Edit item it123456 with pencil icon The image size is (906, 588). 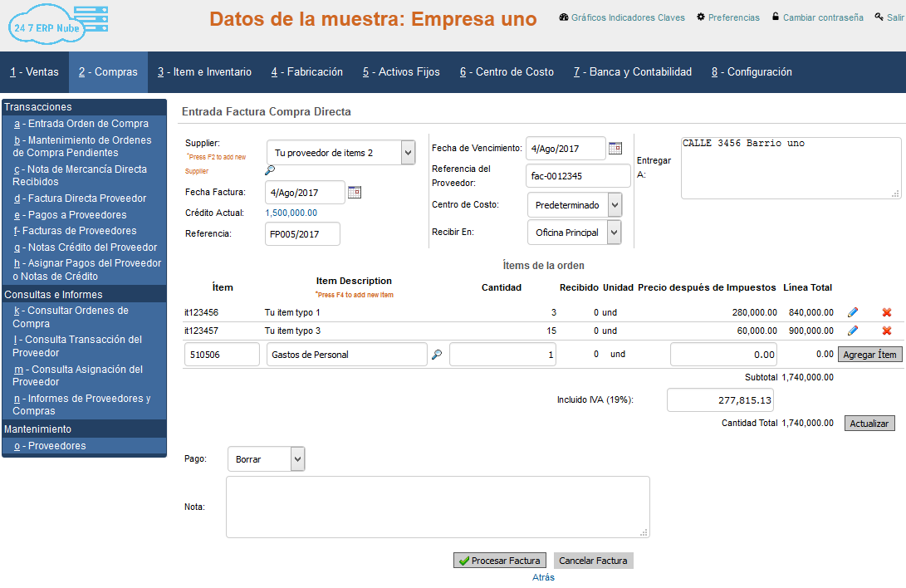(853, 312)
